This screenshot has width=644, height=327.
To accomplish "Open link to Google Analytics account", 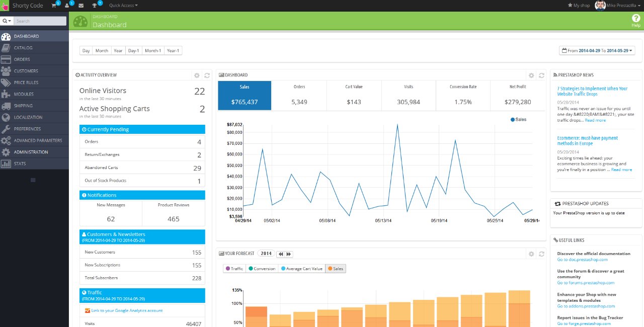I will (127, 310).
